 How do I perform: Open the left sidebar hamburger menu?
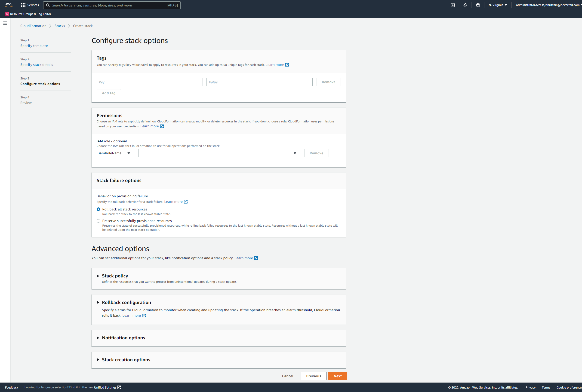5,23
